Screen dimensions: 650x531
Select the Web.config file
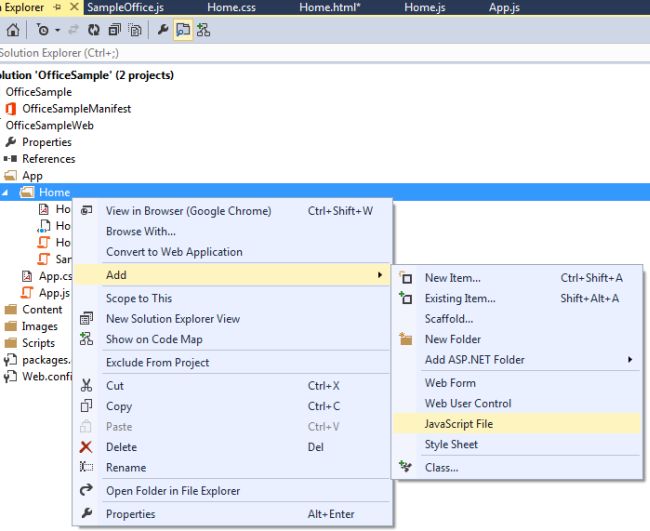coord(47,376)
